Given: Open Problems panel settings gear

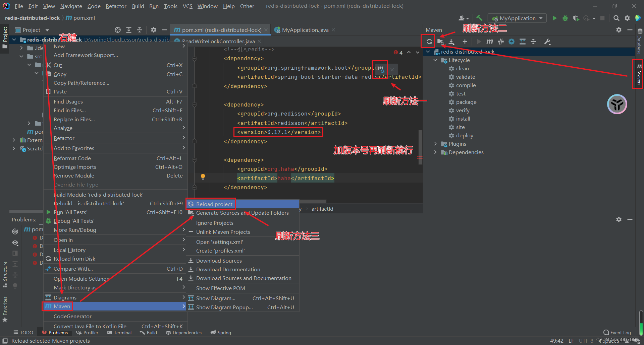Looking at the screenshot, I should tap(619, 219).
